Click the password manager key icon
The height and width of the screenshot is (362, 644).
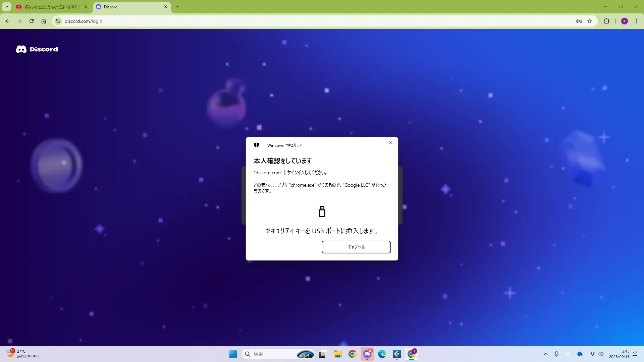coord(579,21)
